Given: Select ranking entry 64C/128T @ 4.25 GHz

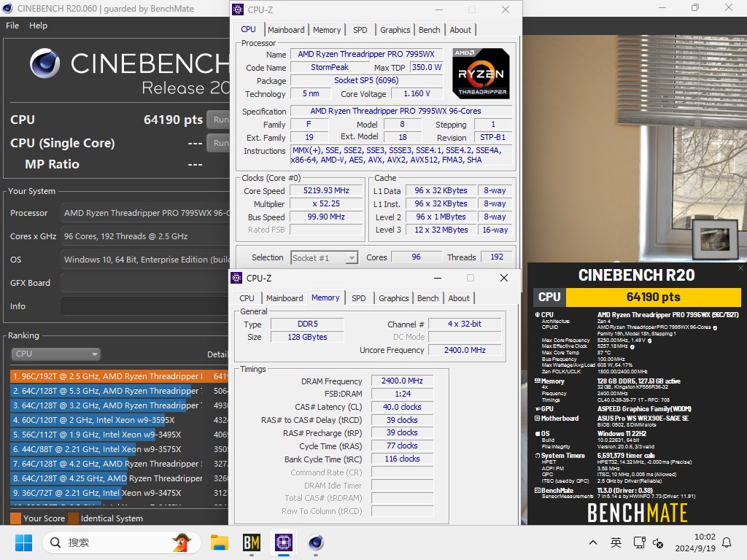Looking at the screenshot, I should (119, 478).
